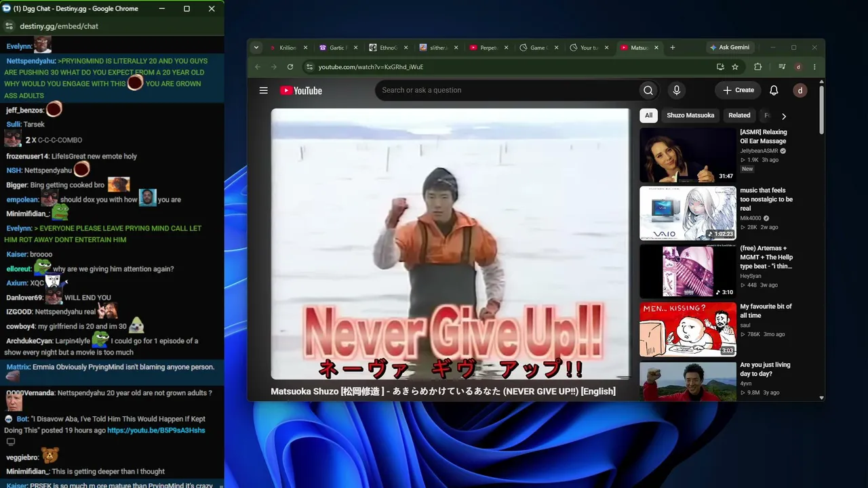The width and height of the screenshot is (868, 488).
Task: Open 'Are you just living day to day?' title
Action: click(766, 369)
